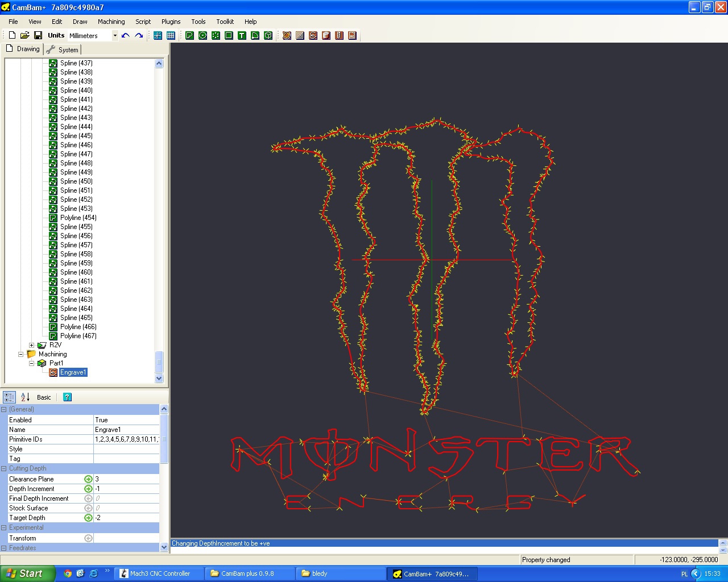Click the Google Chrome quick launch icon
Viewport: 728px width, 582px height.
68,573
